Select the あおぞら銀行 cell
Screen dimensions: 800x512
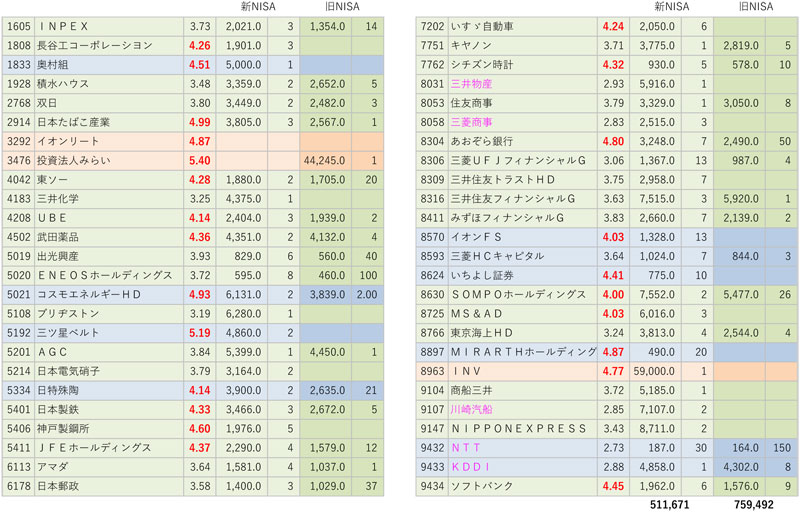click(522, 141)
